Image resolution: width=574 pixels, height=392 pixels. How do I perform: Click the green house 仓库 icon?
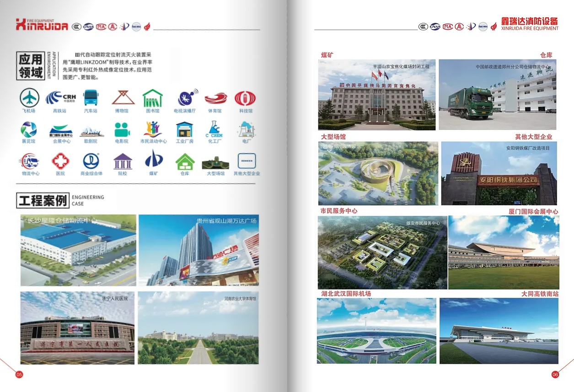tap(185, 161)
